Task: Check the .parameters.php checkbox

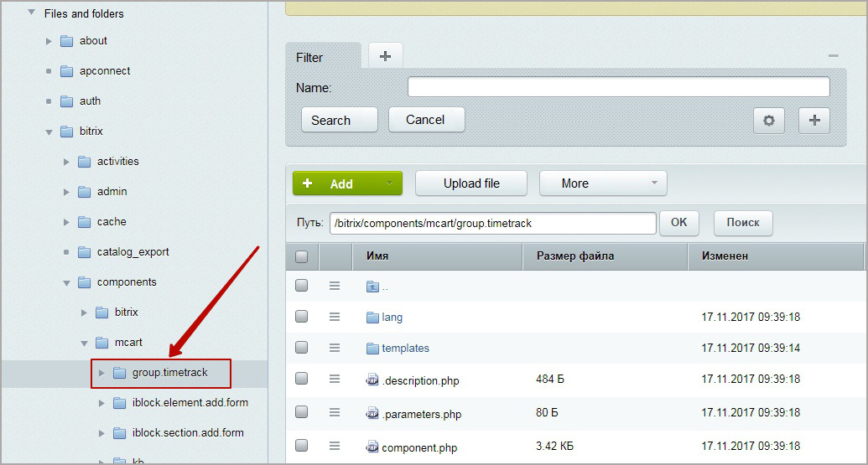Action: pos(302,412)
